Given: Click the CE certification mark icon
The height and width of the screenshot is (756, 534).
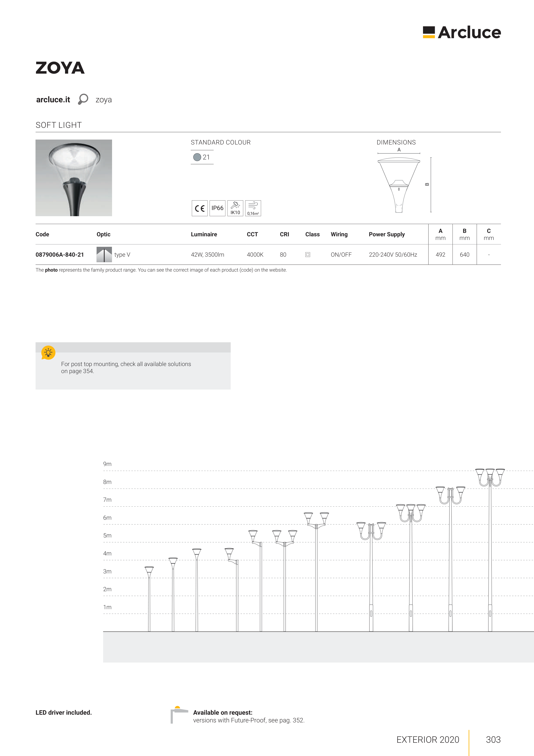Looking at the screenshot, I should (200, 208).
